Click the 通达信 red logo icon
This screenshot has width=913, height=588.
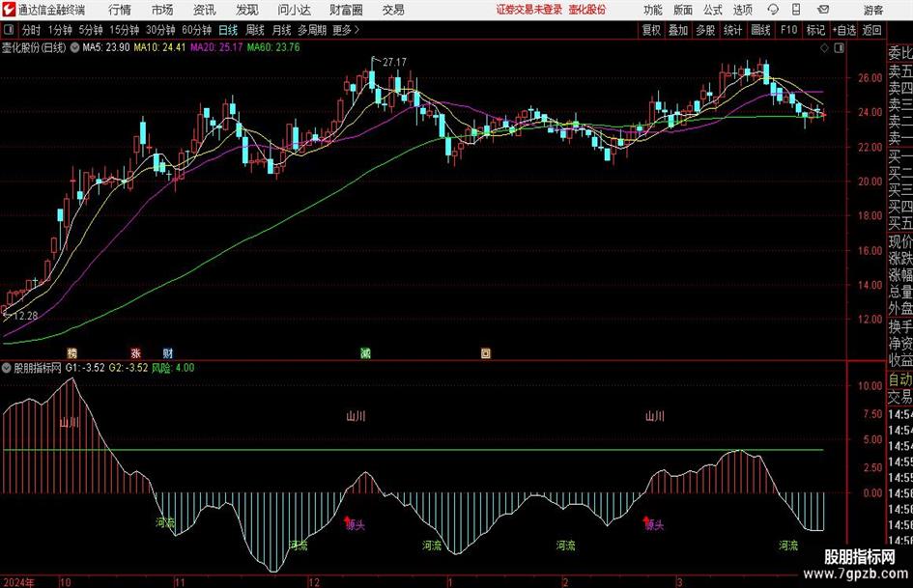click(x=9, y=10)
